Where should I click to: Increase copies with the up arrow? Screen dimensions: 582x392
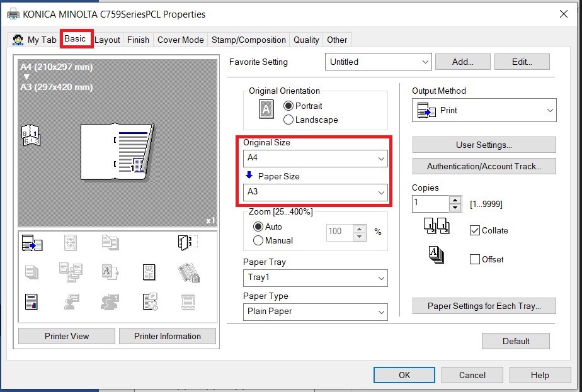point(456,200)
